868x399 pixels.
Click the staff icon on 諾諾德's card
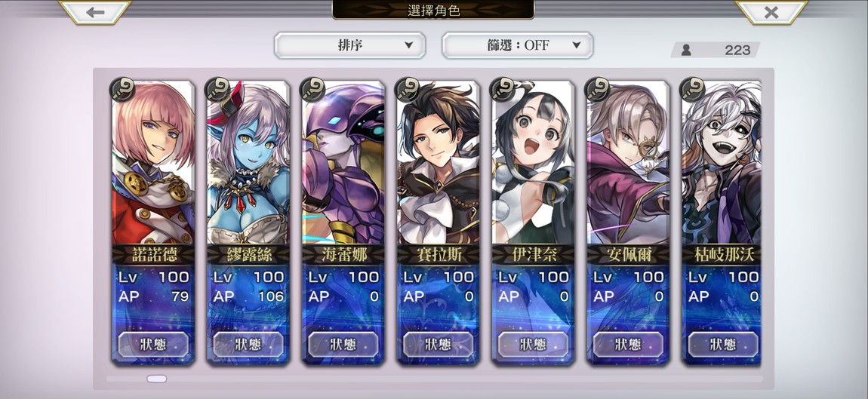tap(122, 89)
